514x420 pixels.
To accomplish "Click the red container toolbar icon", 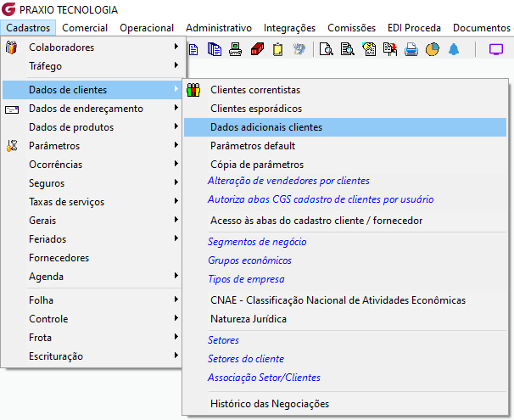I will coord(257,49).
